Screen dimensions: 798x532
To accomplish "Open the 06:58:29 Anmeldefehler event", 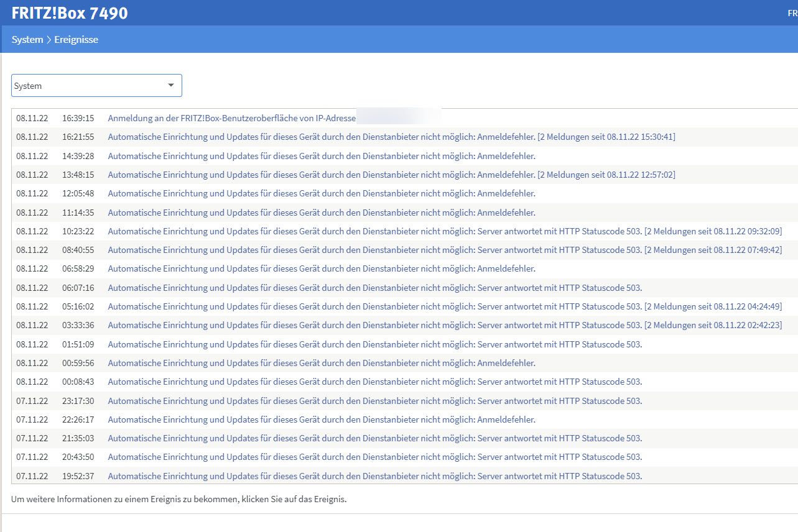I will [x=322, y=268].
